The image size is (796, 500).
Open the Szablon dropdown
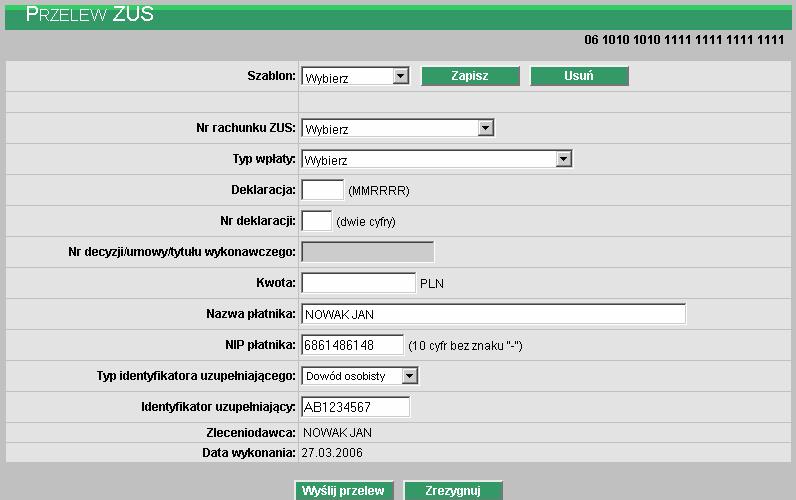click(355, 77)
